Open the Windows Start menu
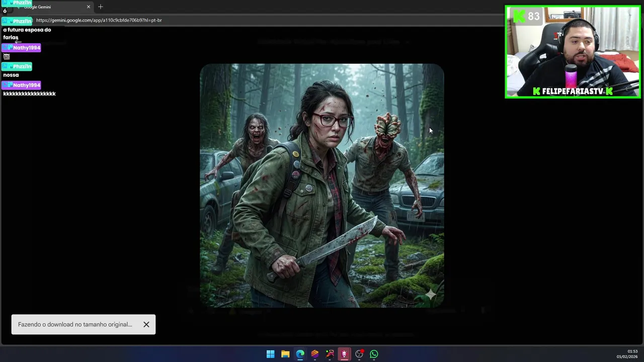The height and width of the screenshot is (362, 644). (270, 354)
